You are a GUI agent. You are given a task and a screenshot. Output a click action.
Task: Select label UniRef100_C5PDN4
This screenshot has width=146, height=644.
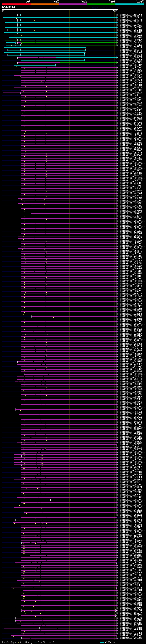tap(131, 85)
